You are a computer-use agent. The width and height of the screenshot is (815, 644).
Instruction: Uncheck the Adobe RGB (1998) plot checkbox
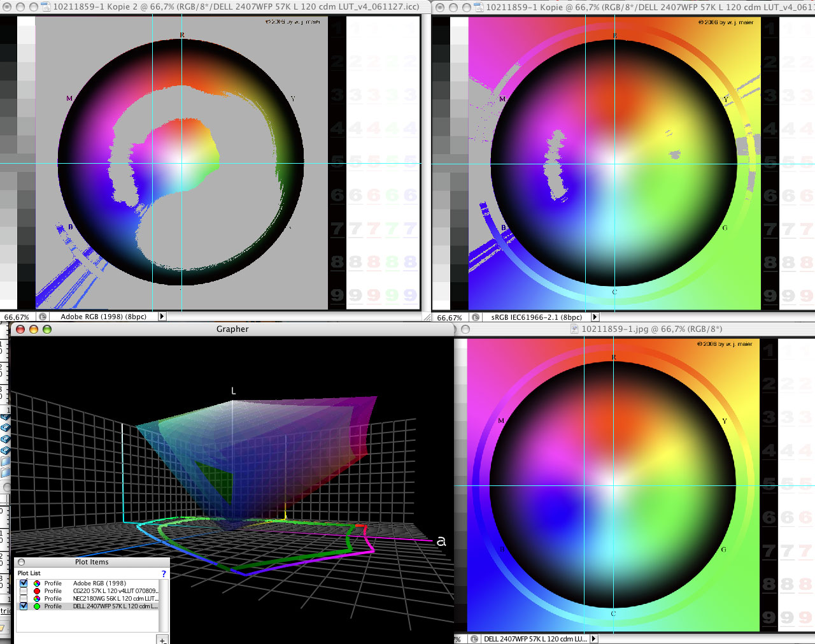click(24, 583)
